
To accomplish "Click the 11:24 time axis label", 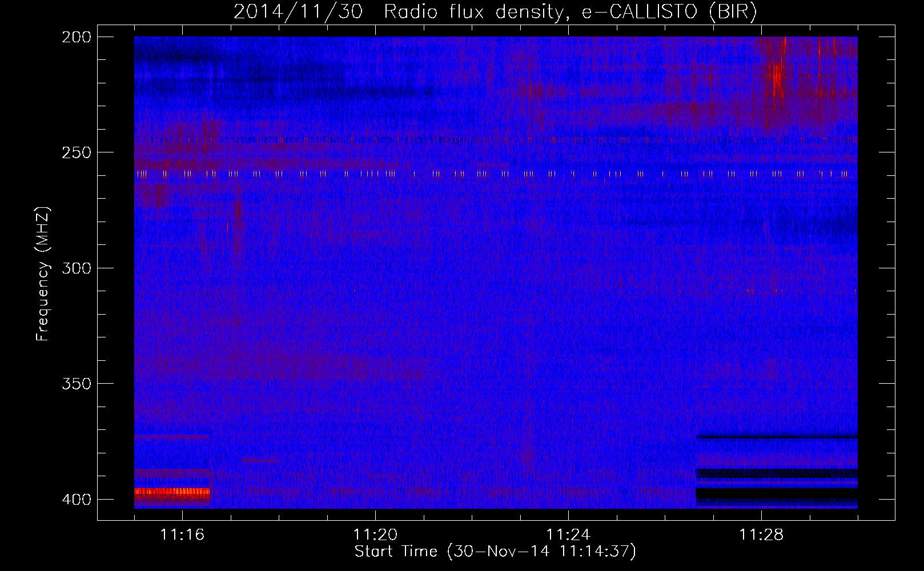I will pos(568,534).
